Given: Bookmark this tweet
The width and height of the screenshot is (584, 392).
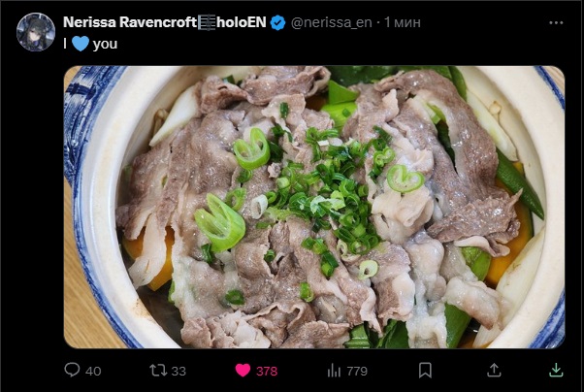Looking at the screenshot, I should [x=425, y=371].
